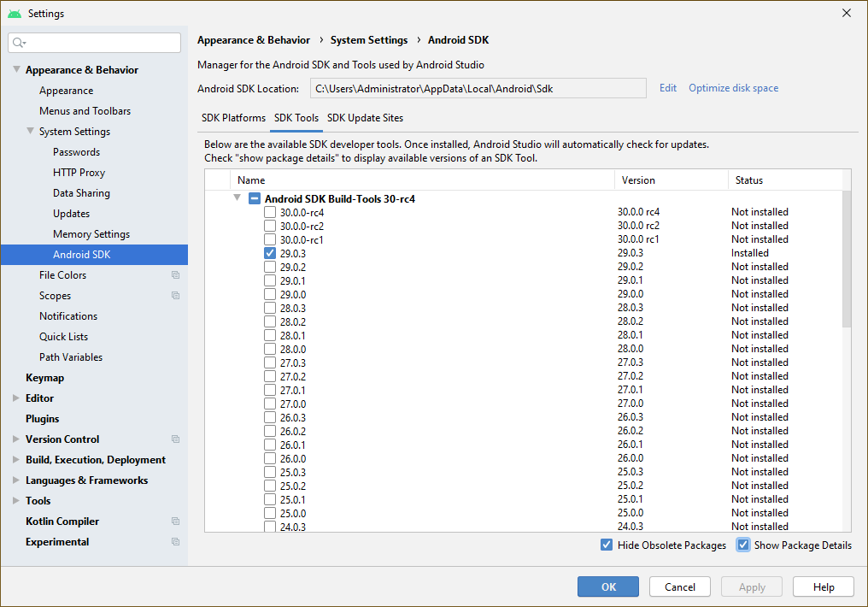
Task: Select HTTP Proxy settings
Action: (79, 172)
